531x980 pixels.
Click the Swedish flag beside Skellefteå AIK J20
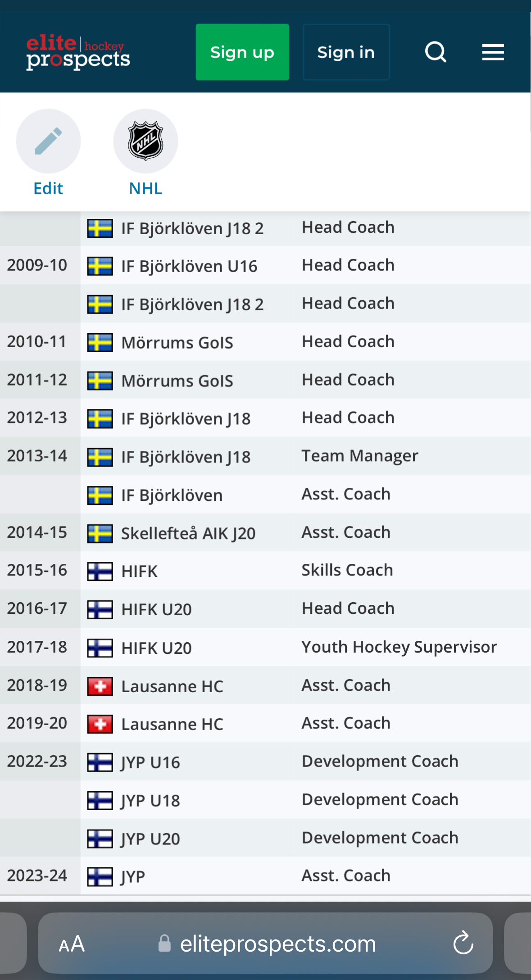[x=100, y=533]
